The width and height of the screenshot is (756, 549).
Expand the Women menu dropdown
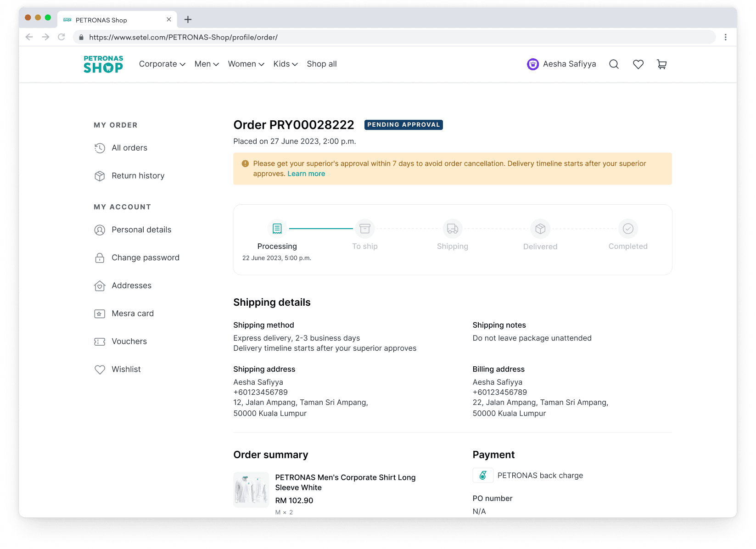click(x=246, y=64)
